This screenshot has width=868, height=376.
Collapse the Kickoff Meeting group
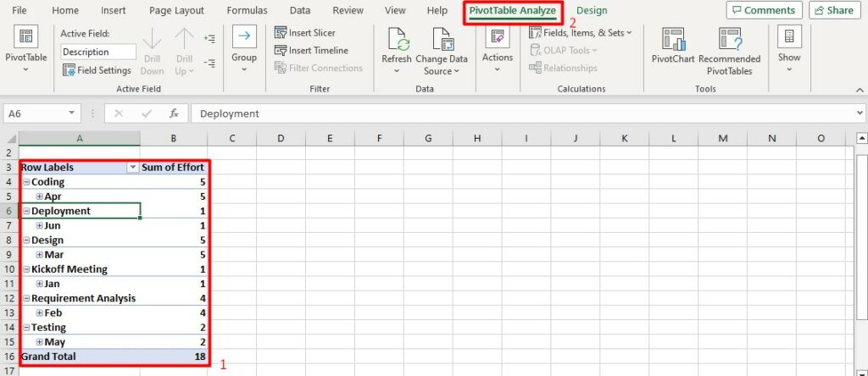click(26, 269)
